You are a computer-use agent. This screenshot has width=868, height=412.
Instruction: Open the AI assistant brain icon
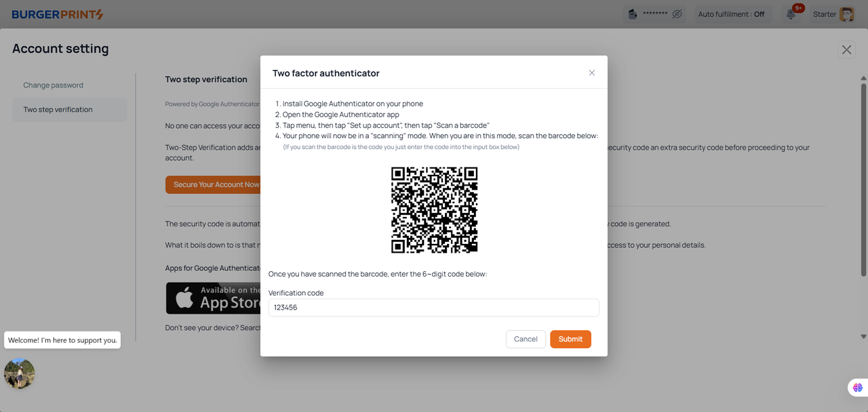(858, 388)
